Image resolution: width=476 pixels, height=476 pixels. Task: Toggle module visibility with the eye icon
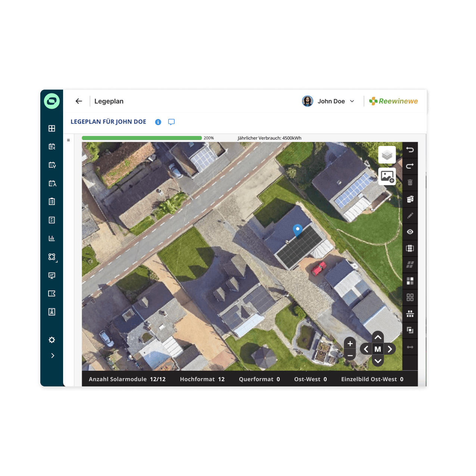tap(410, 232)
